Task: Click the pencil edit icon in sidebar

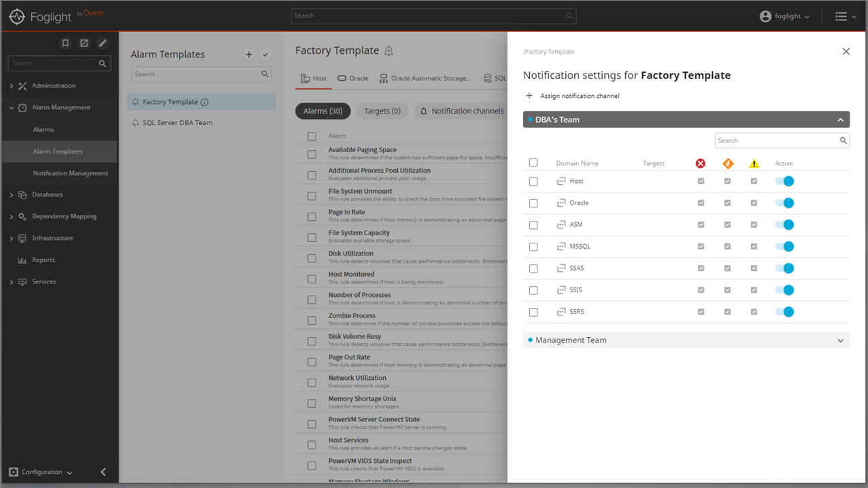Action: click(102, 43)
